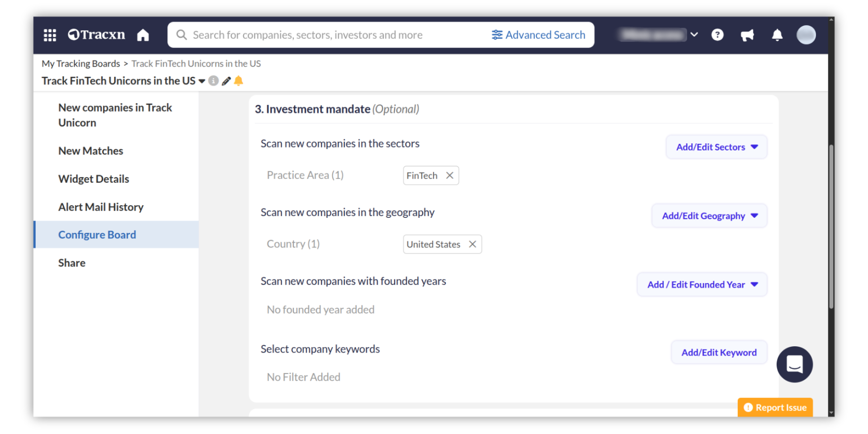The width and height of the screenshot is (868, 434).
Task: Open the Add / Edit Founded Year dropdown
Action: point(702,284)
